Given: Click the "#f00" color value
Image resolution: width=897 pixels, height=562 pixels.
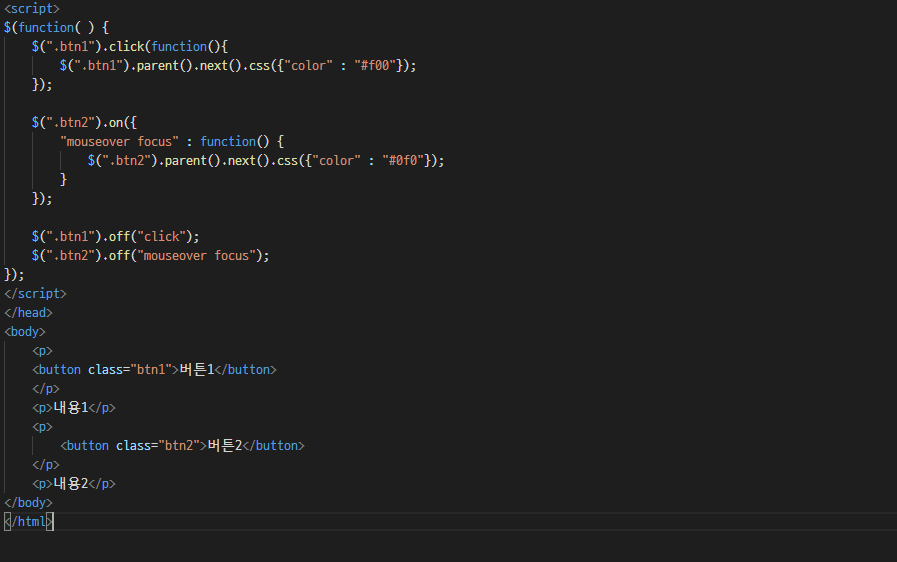Looking at the screenshot, I should (375, 65).
